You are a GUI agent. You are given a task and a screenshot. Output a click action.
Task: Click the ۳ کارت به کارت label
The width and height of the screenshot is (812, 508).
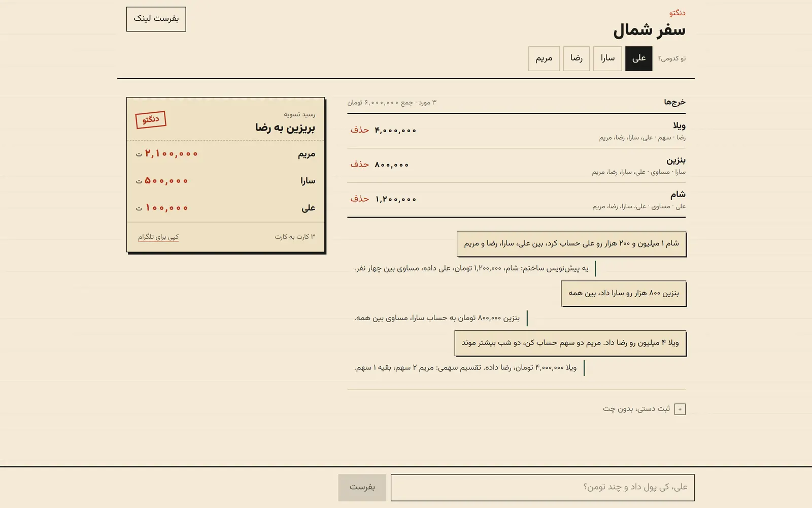tap(295, 237)
